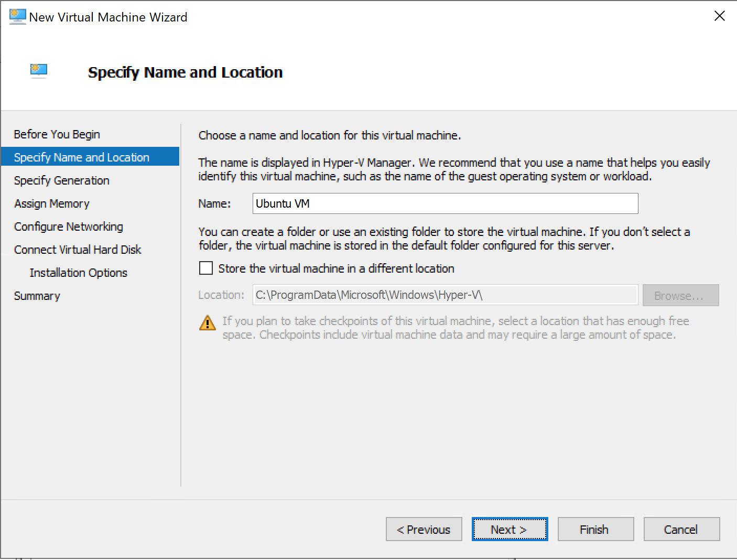Viewport: 737px width, 560px height.
Task: Select the Installation Options sub-step
Action: tap(79, 273)
